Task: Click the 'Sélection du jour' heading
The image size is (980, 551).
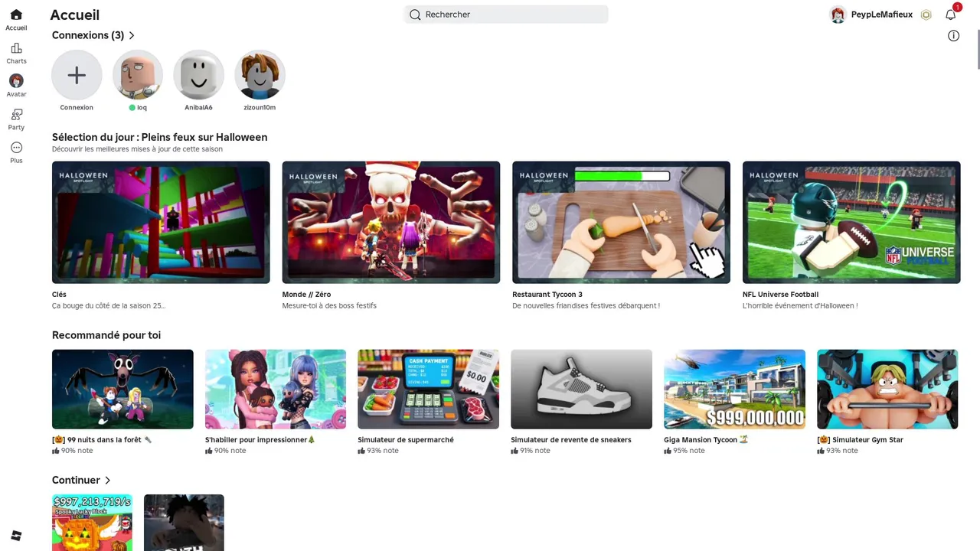Action: [x=159, y=137]
